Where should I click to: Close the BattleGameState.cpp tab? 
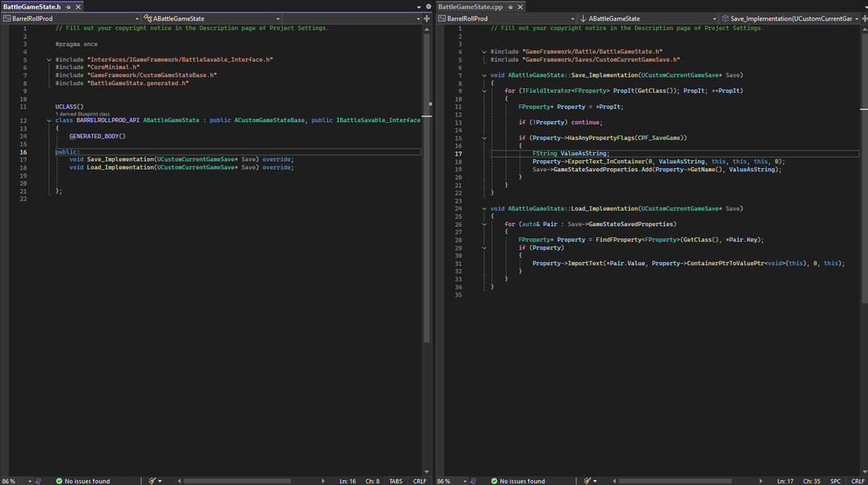click(x=520, y=6)
